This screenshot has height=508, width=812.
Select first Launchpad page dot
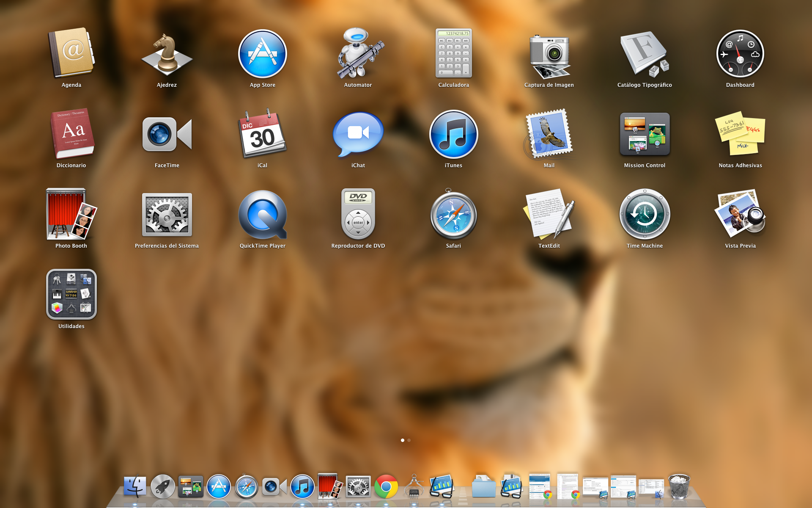point(403,440)
